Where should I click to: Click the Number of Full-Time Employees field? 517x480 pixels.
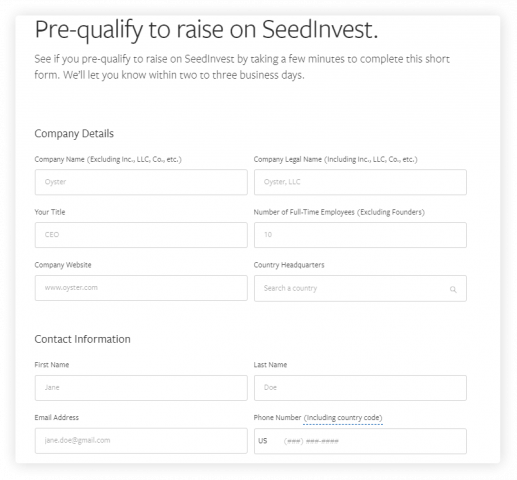click(x=360, y=235)
